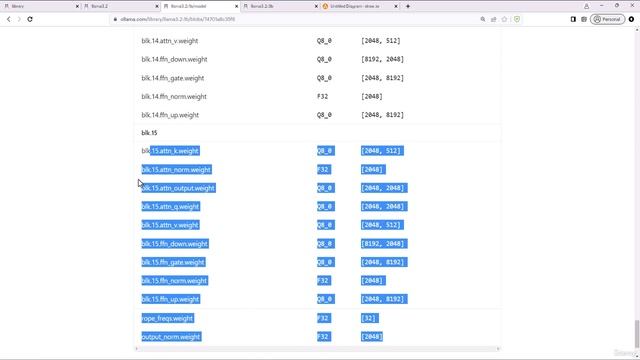Open the Personal profile button

click(607, 19)
